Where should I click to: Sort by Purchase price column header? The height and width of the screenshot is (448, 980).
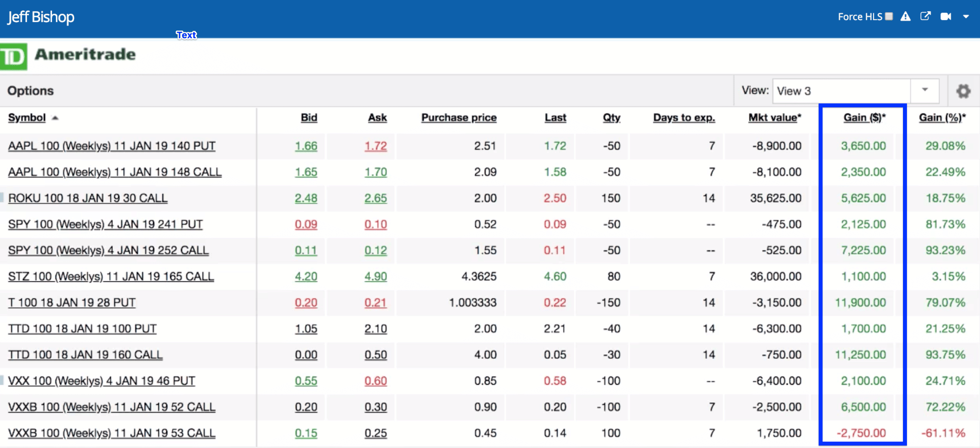[459, 118]
